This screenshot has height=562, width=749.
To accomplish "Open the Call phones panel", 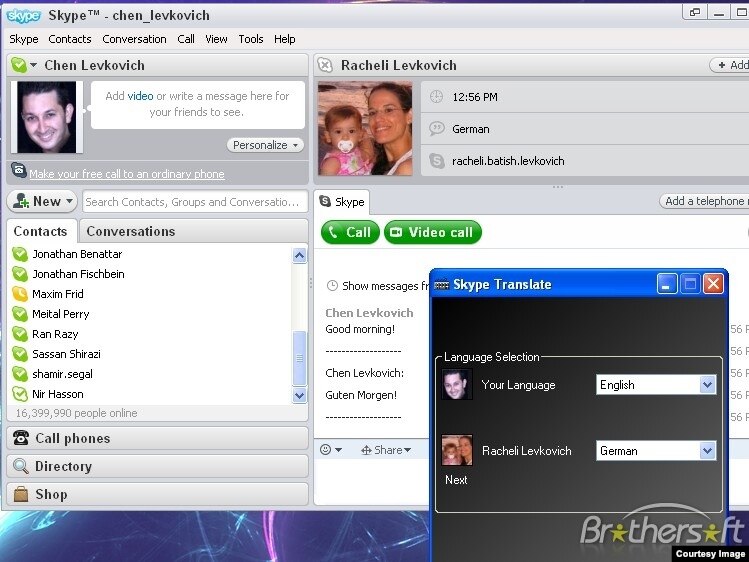I will [157, 438].
